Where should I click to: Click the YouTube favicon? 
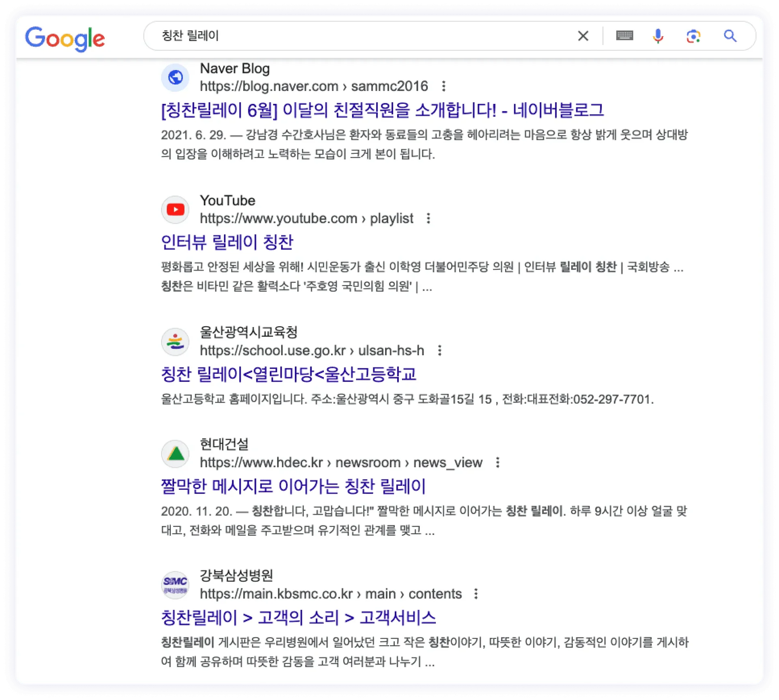point(175,209)
